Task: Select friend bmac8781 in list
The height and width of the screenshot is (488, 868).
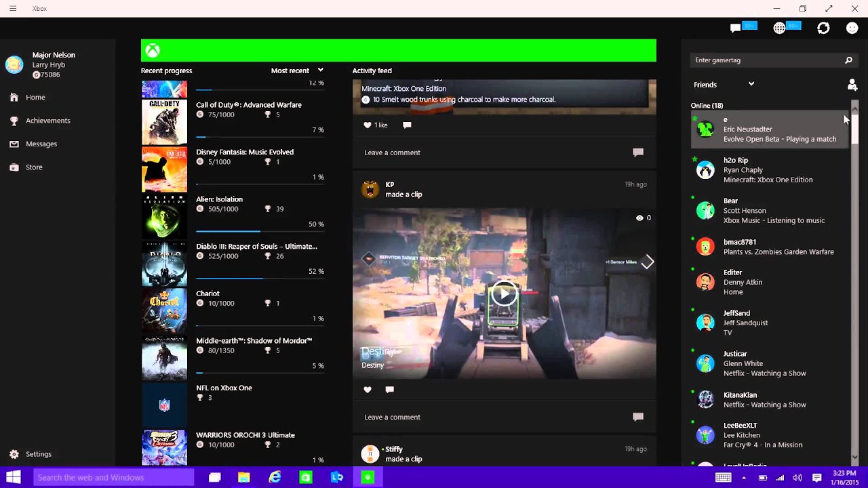Action: click(x=770, y=247)
